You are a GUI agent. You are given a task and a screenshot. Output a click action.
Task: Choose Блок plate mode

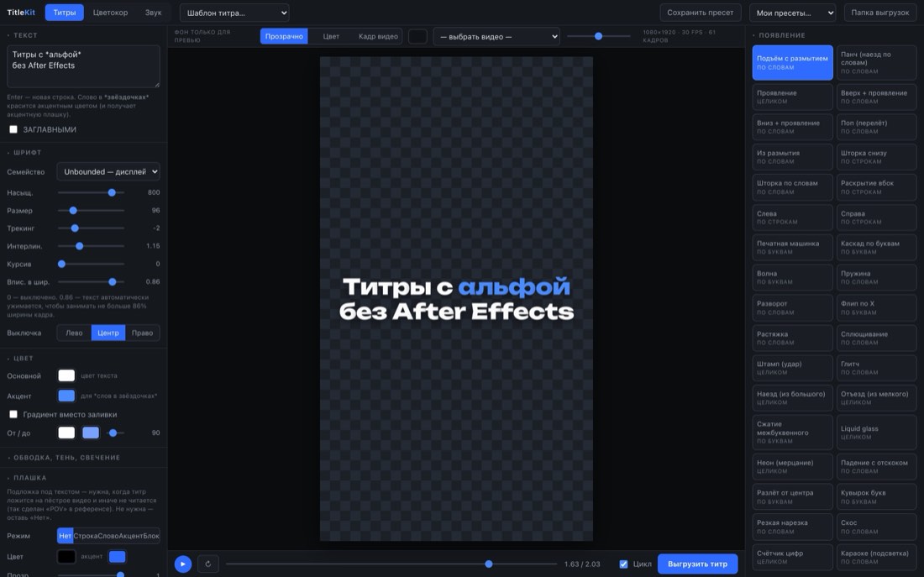pyautogui.click(x=151, y=536)
